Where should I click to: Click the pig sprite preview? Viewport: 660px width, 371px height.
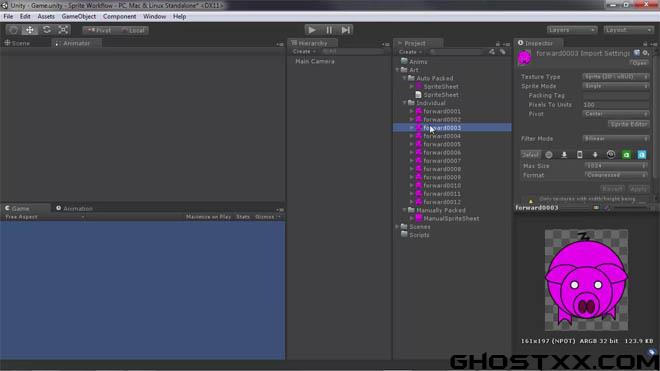click(586, 280)
